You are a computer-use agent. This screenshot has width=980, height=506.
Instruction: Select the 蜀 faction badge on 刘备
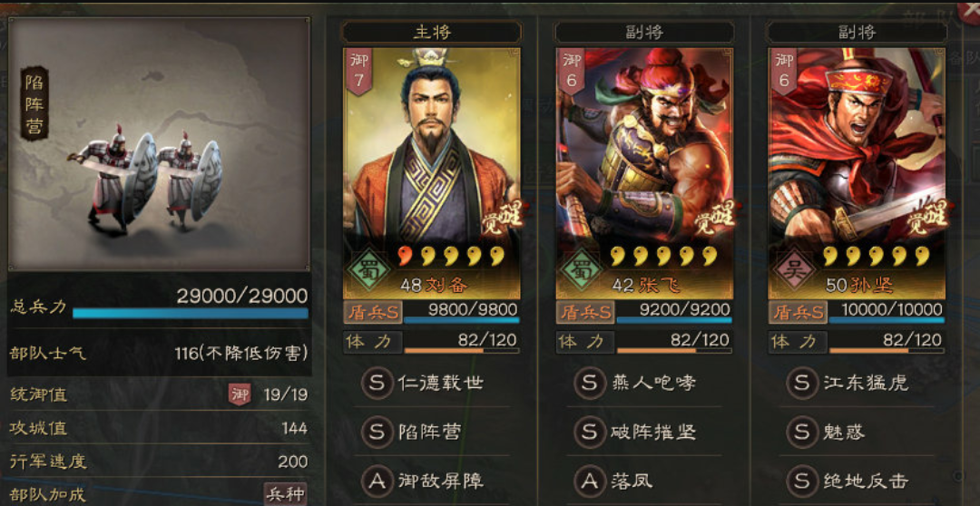368,270
